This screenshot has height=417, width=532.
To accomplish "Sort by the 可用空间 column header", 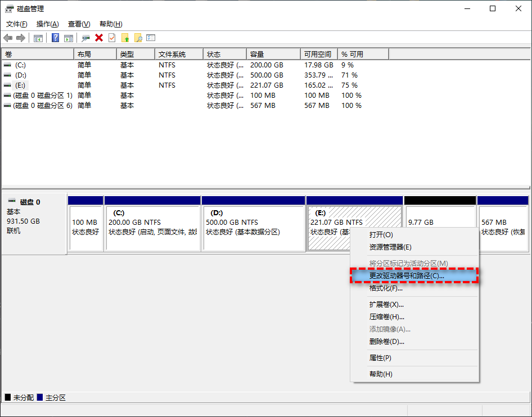I will pyautogui.click(x=319, y=55).
